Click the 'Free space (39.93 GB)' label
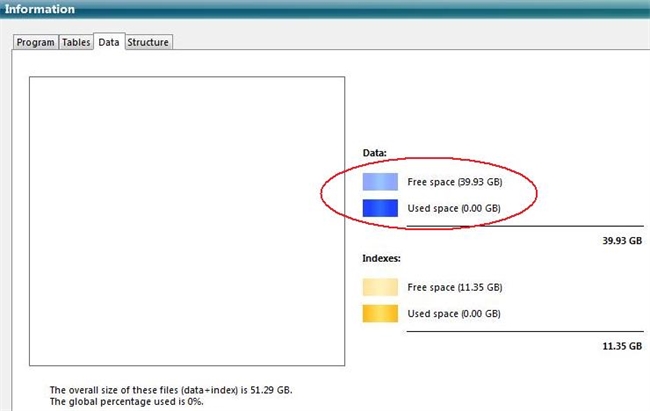The height and width of the screenshot is (411, 650). pos(455,182)
